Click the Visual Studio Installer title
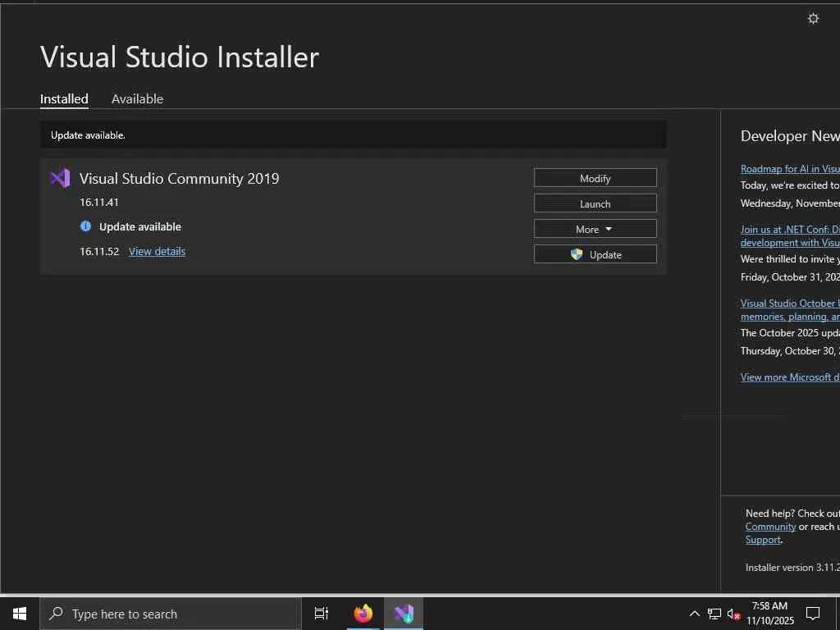 (180, 57)
